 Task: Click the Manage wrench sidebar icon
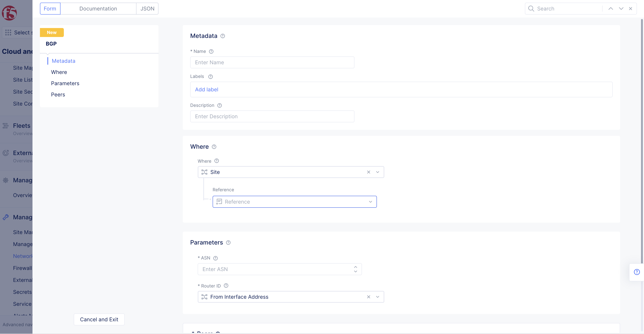pos(5,217)
